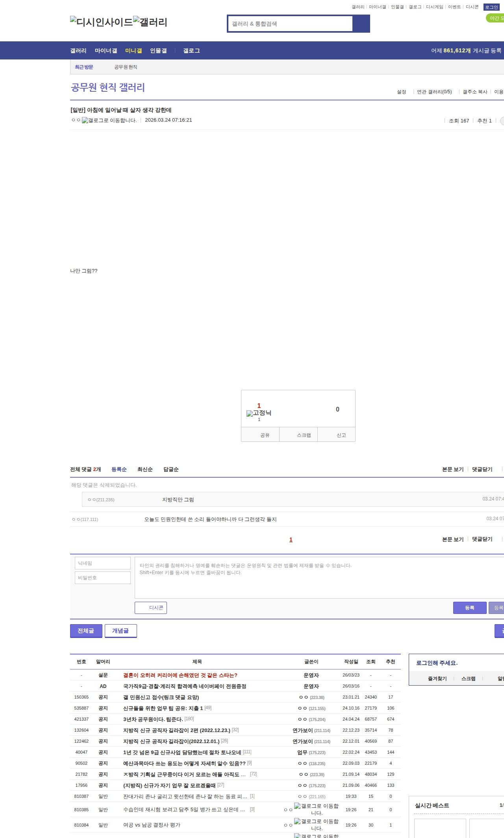Open the 설정 dropdown in gallery header
Image resolution: width=504 pixels, height=838 pixels.
402,92
